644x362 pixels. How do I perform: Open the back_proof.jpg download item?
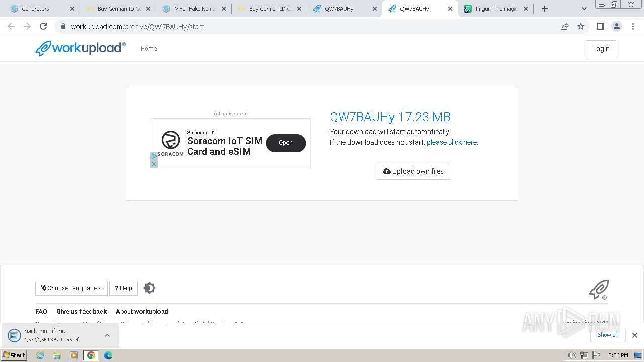click(53, 335)
